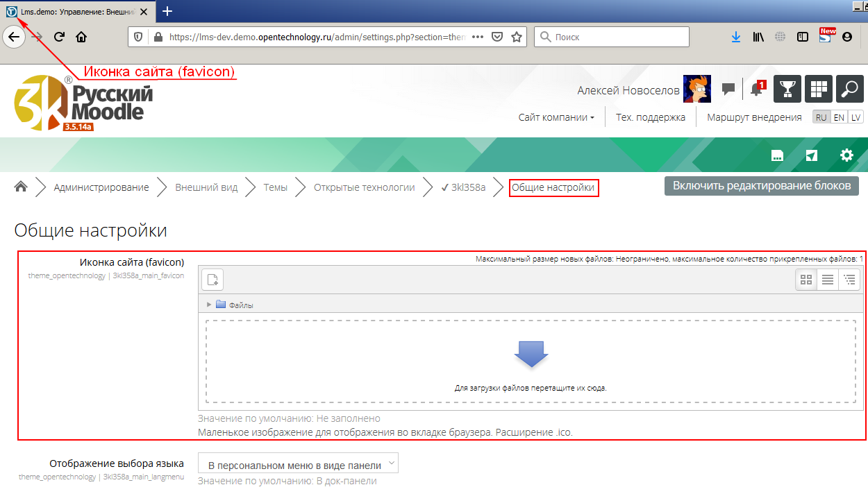The width and height of the screenshot is (868, 494).
Task: Click the grid blocks icon in header
Action: pos(819,89)
